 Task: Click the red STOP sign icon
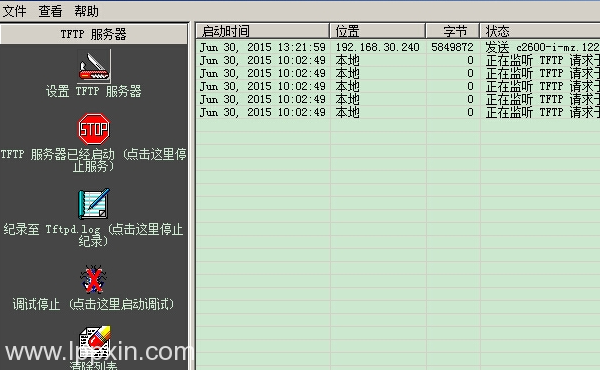tap(94, 129)
